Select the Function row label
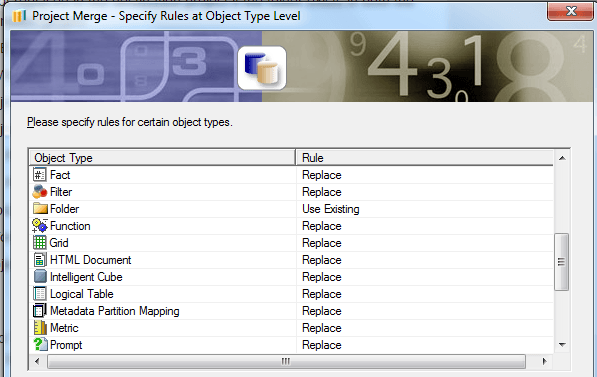Screen dimensions: 597x377 pyautogui.click(x=70, y=226)
